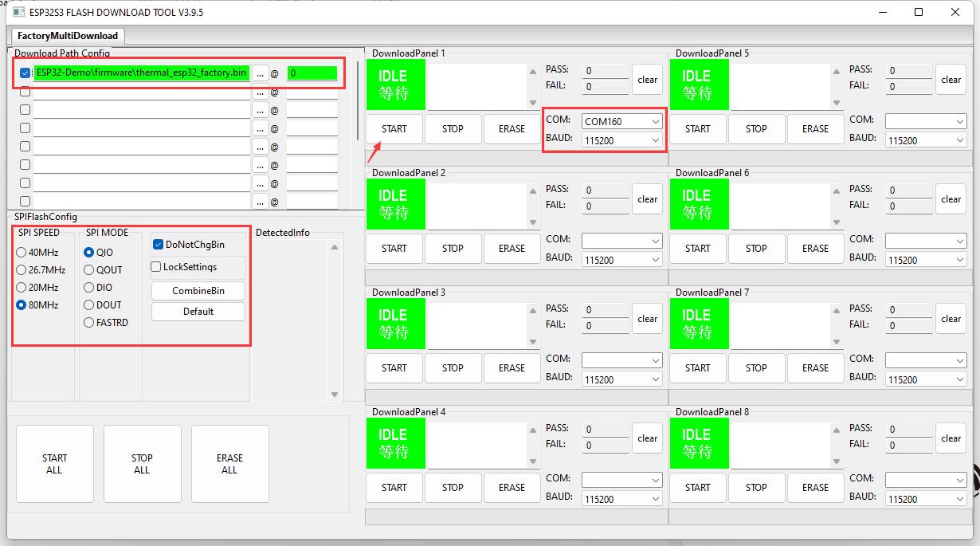
Task: Uncheck the first firmware file checkbox
Action: point(25,73)
